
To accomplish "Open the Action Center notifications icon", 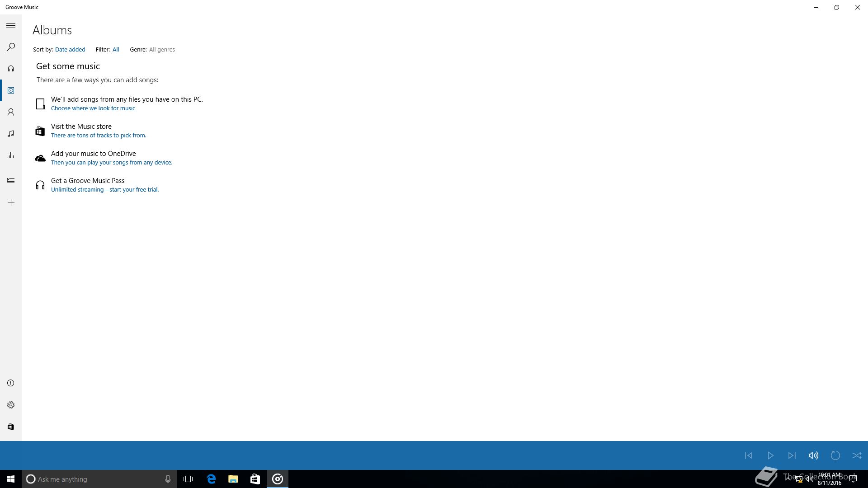I will (x=853, y=479).
